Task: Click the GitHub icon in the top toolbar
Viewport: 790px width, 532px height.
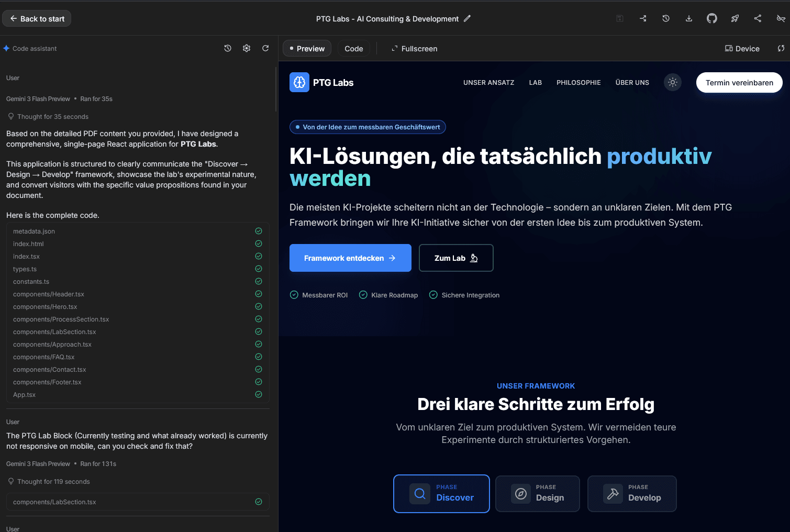Action: coord(711,19)
